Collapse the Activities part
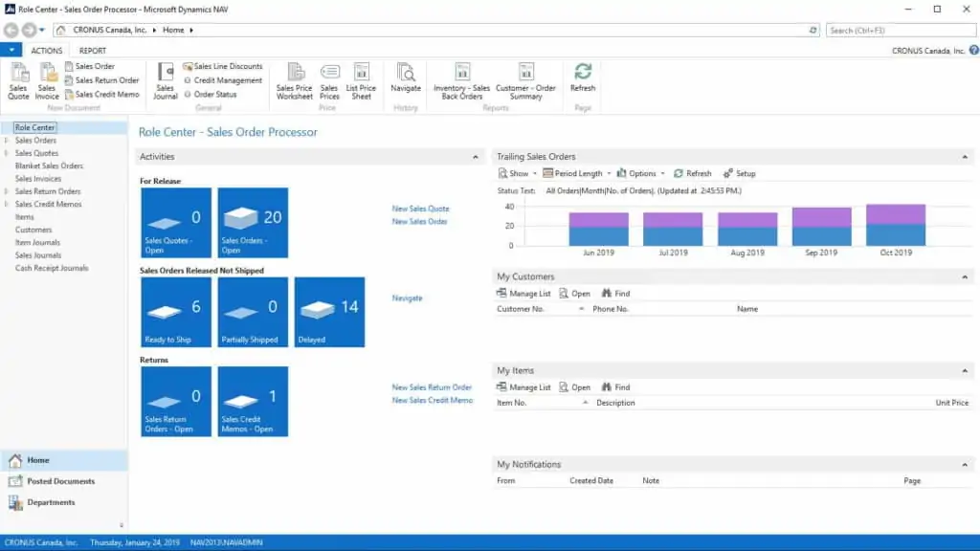The height and width of the screenshot is (551, 980). tap(475, 157)
